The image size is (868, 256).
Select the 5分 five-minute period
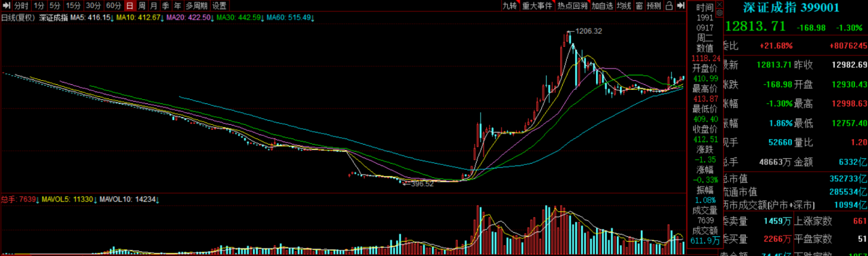coord(55,5)
